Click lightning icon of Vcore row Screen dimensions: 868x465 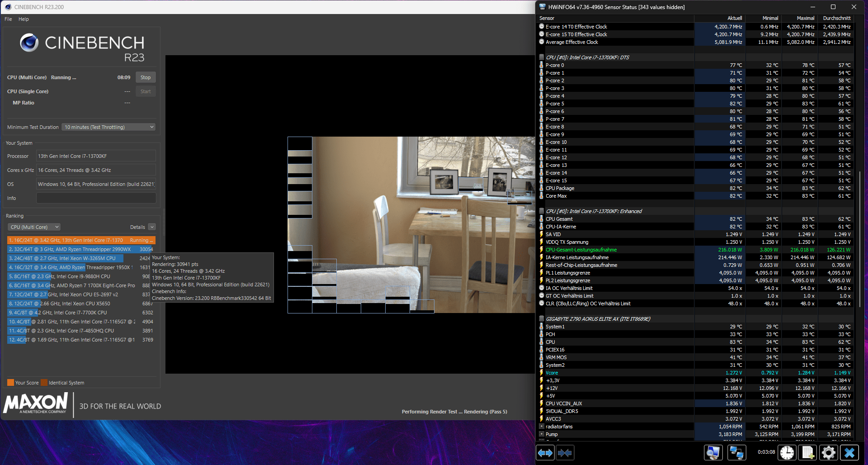click(x=542, y=373)
